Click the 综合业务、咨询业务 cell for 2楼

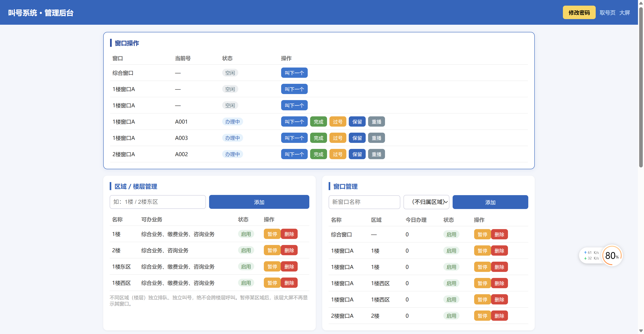pyautogui.click(x=165, y=250)
